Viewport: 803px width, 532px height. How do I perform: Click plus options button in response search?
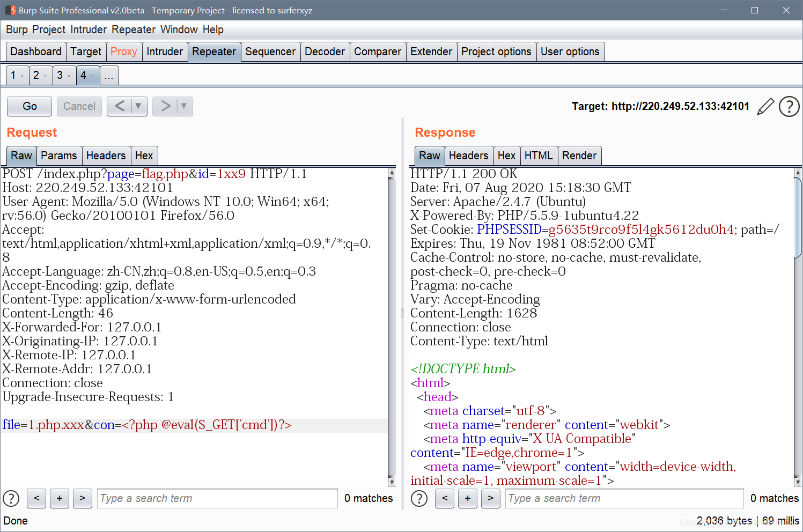pos(468,498)
